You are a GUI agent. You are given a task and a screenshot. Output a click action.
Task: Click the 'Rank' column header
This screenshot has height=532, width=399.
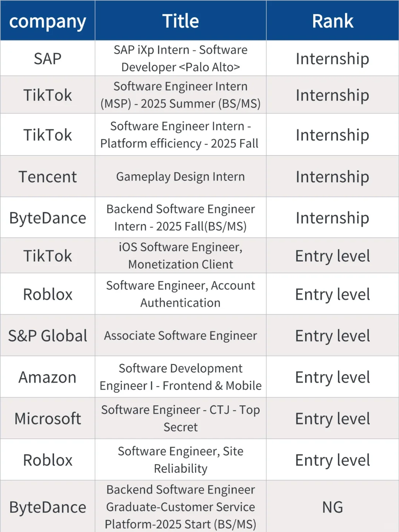tap(332, 21)
